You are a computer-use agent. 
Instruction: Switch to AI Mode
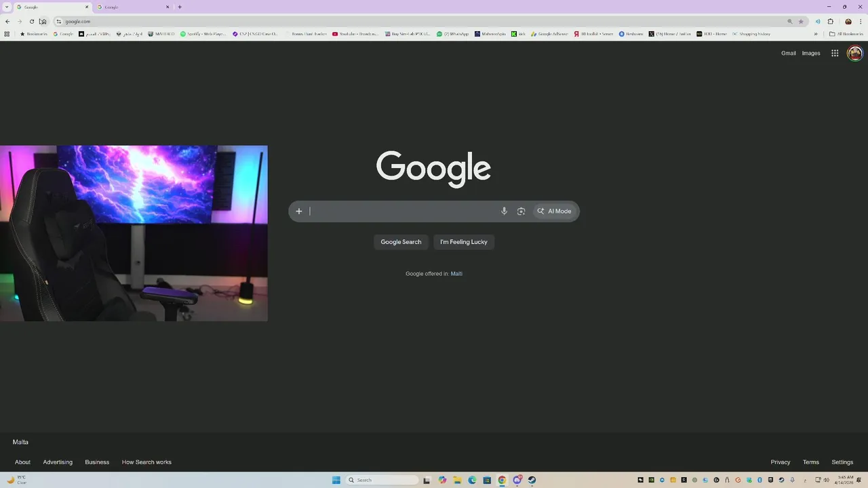(555, 211)
